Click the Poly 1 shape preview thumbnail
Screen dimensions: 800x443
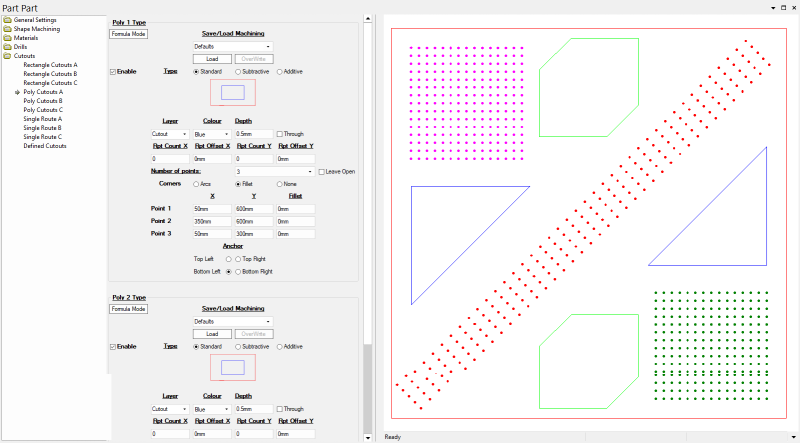point(232,92)
